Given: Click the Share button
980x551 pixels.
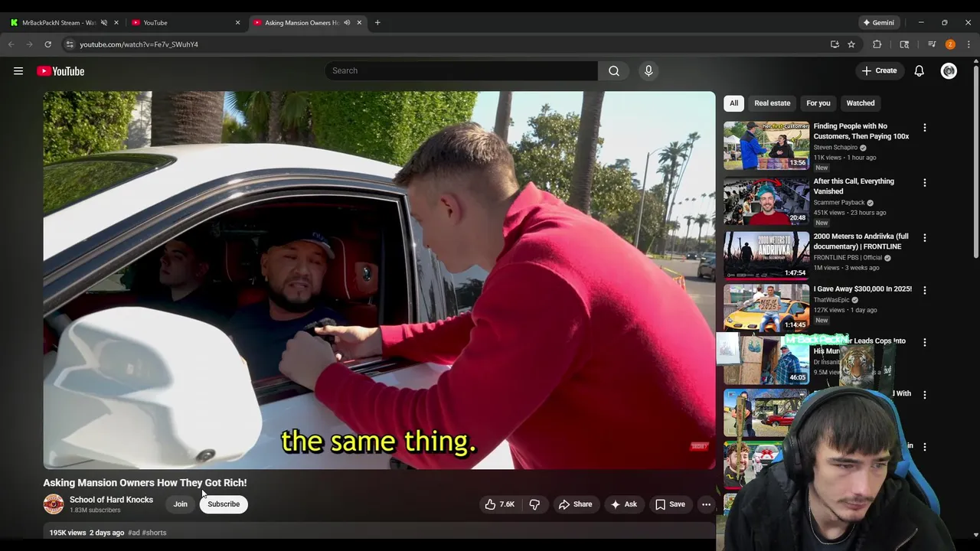Looking at the screenshot, I should (x=575, y=504).
